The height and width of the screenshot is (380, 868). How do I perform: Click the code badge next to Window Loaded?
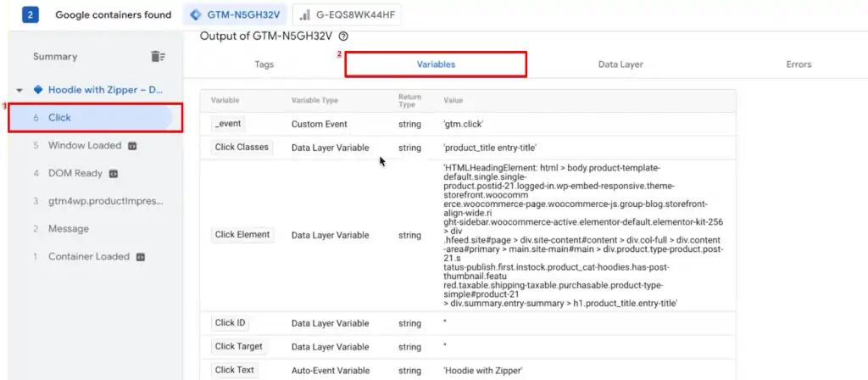pos(132,146)
